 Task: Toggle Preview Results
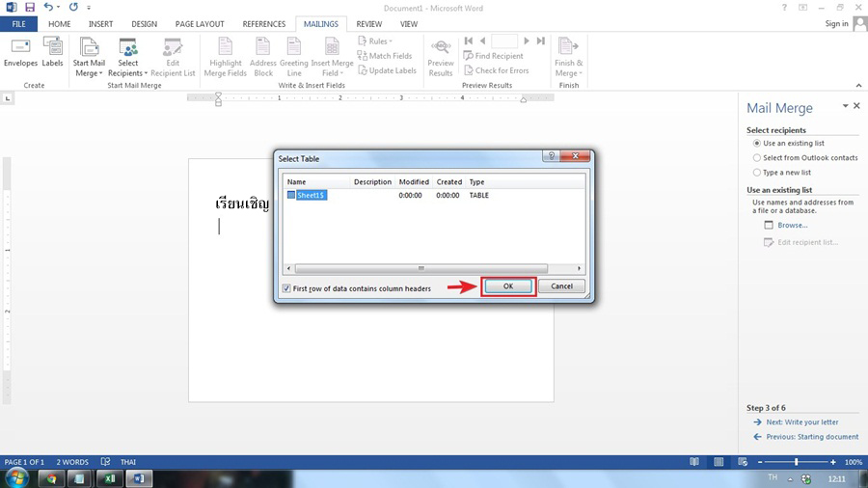click(441, 57)
